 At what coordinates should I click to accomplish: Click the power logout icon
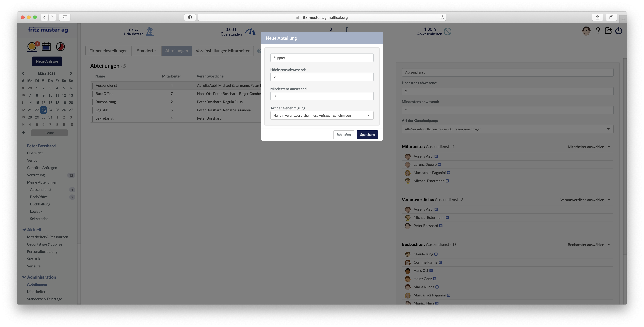619,31
